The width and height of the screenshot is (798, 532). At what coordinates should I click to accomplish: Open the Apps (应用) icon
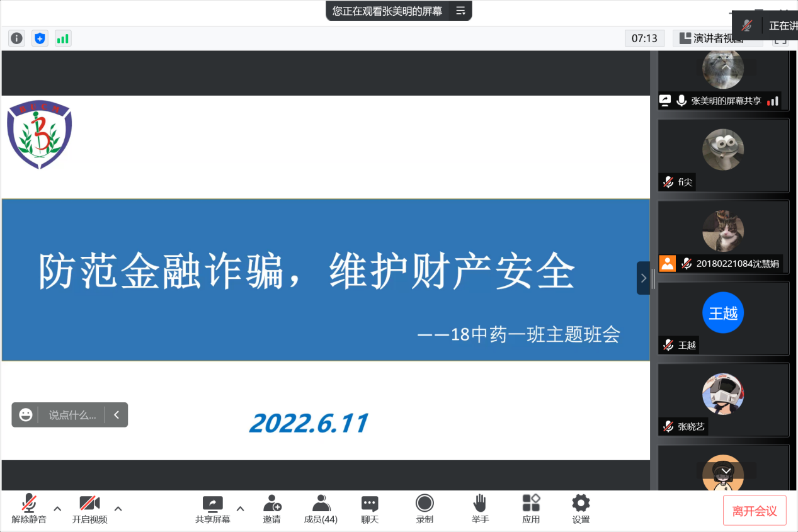pos(531,509)
